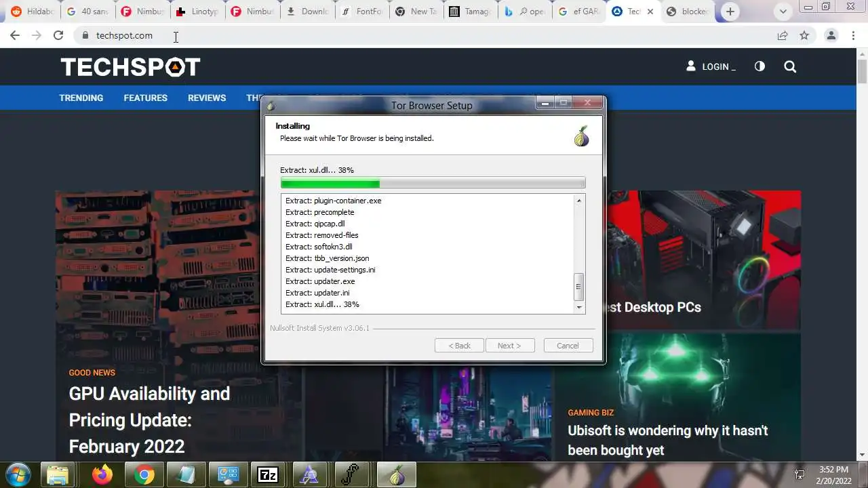The image size is (868, 488).
Task: Click the Tor onion icon in installer title bar
Action: click(x=271, y=105)
